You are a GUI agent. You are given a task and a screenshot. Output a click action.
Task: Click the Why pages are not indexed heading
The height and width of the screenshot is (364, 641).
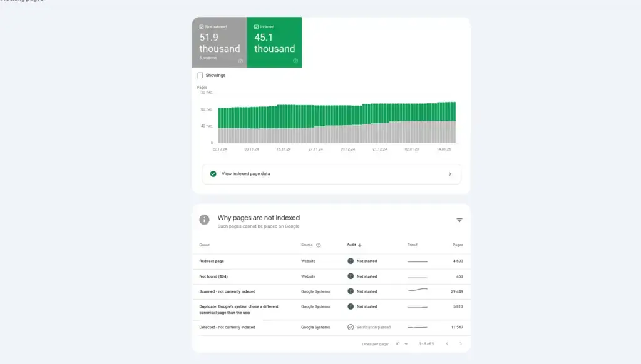click(x=259, y=218)
